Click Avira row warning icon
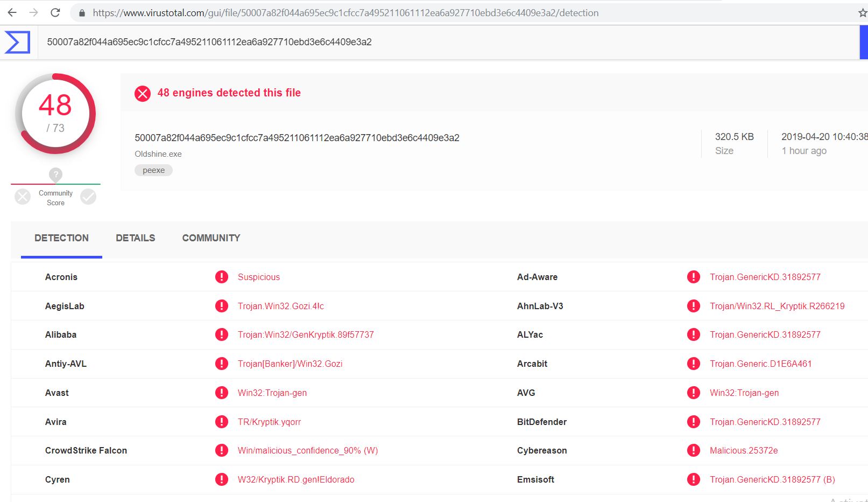Screen dimensions: 868x502 pyautogui.click(x=222, y=422)
